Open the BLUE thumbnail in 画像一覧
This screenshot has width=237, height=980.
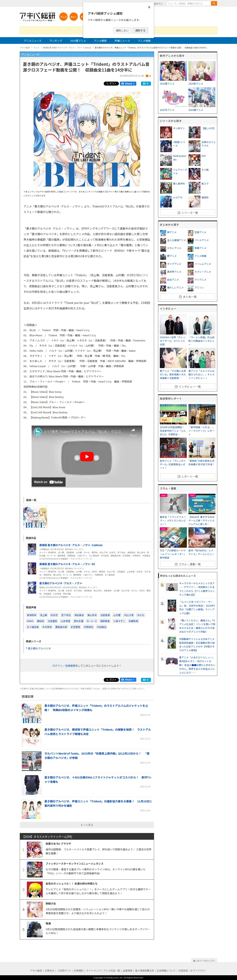[35, 517]
